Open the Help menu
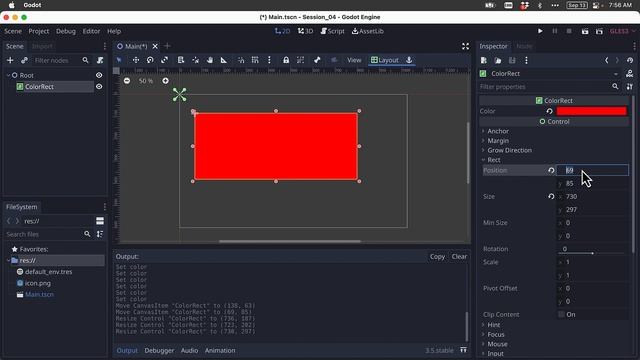This screenshot has height=360, width=640. coord(114,31)
